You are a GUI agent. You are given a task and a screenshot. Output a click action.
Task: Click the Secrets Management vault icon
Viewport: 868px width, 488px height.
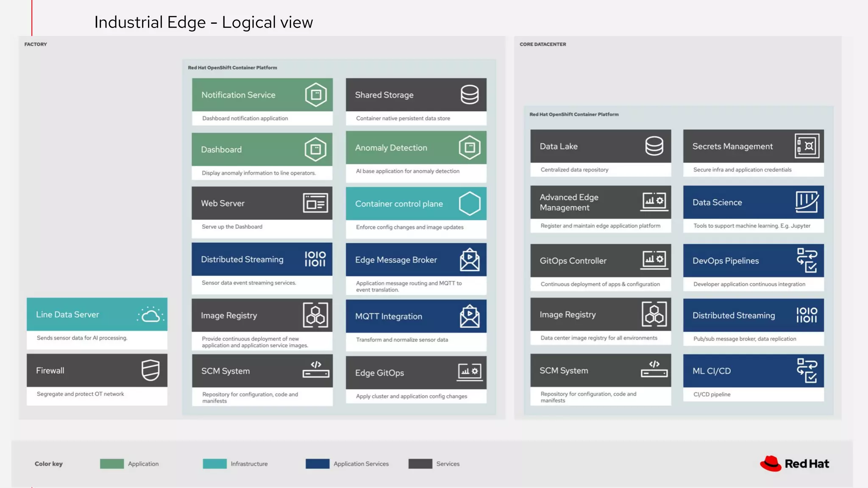807,146
